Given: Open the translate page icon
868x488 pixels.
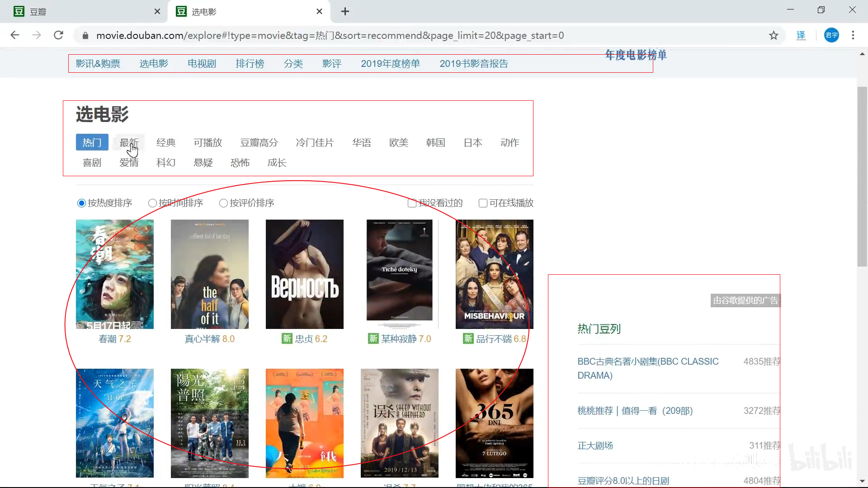Looking at the screenshot, I should click(x=801, y=35).
